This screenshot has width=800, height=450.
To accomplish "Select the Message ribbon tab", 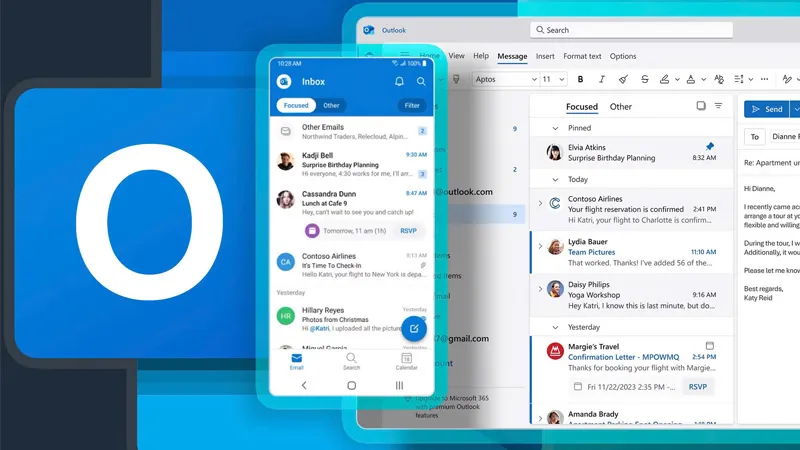I will [512, 56].
